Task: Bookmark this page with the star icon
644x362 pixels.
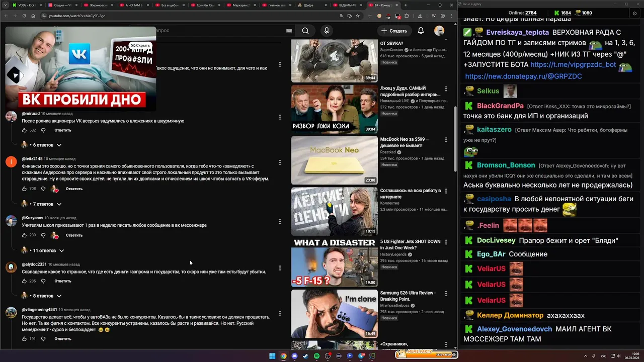Action: coord(358,16)
